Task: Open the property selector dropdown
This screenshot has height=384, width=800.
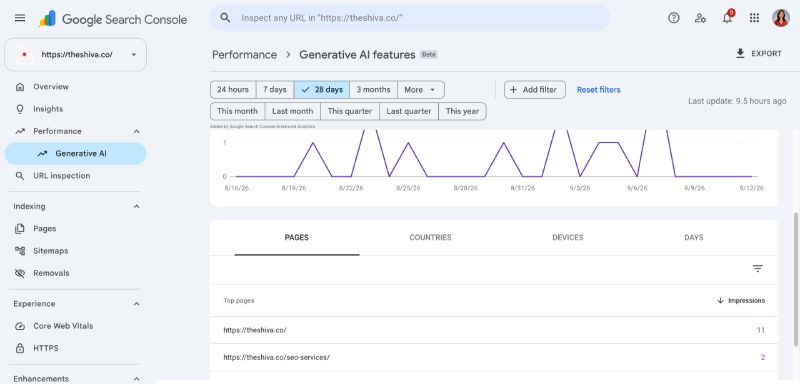Action: [x=76, y=55]
